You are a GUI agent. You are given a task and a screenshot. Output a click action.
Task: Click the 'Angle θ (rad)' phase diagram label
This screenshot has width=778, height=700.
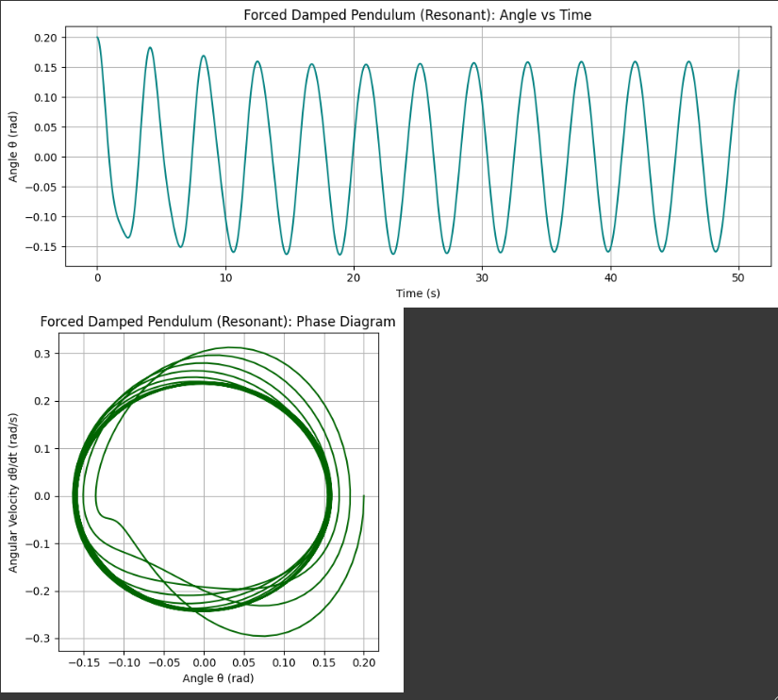[217, 677]
